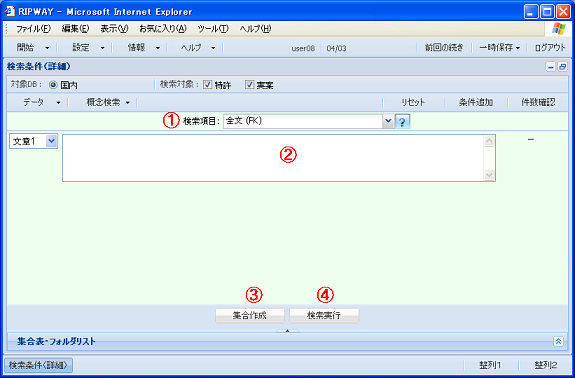The height and width of the screenshot is (378, 575).
Task: Click the blue question mark help icon
Action: pyautogui.click(x=402, y=122)
